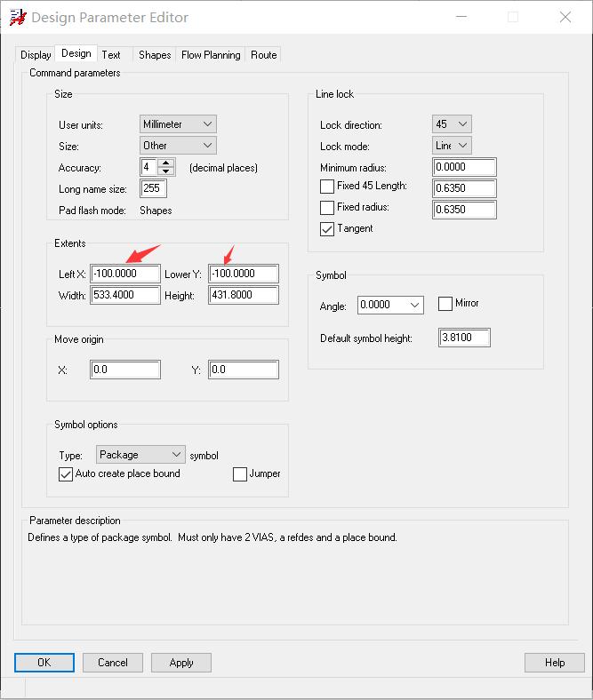The width and height of the screenshot is (593, 700).
Task: Open the symbol Type Package dropdown
Action: 140,455
